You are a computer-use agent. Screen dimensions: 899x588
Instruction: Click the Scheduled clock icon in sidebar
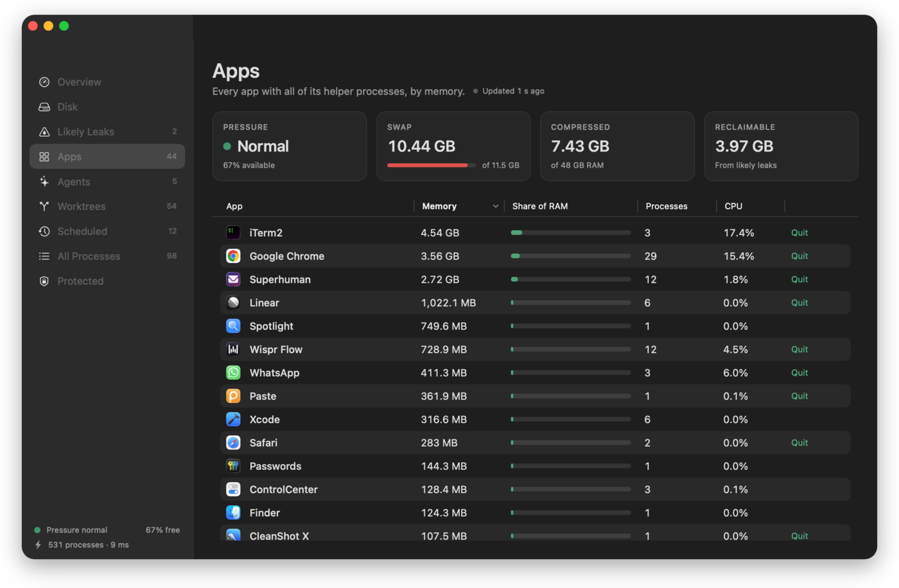tap(44, 231)
